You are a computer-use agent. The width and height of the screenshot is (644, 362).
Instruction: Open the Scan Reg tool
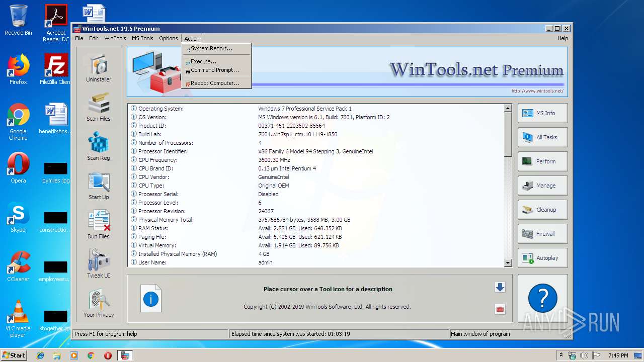click(x=99, y=146)
